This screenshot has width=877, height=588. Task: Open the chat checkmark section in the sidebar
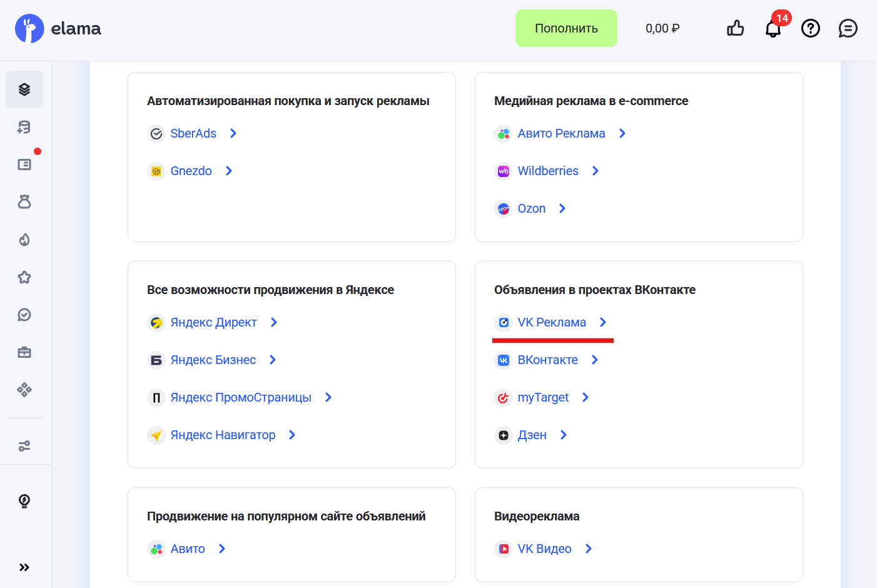pyautogui.click(x=24, y=315)
